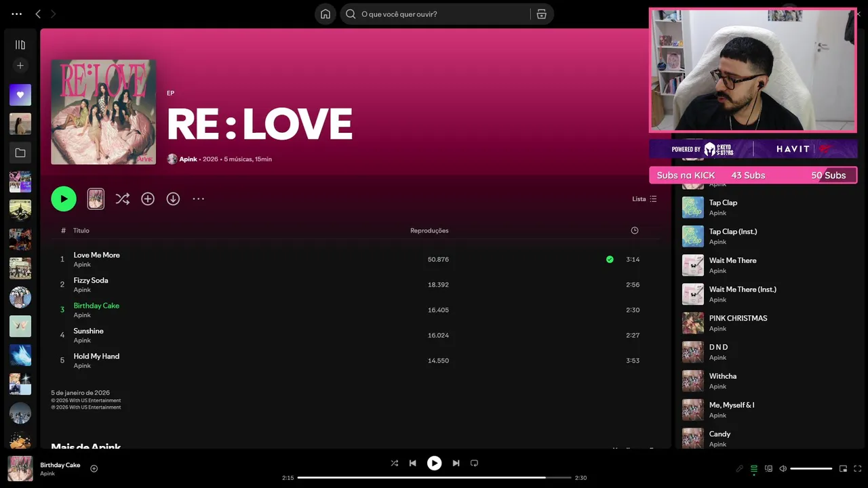Open the Browse icon in search bar
868x488 pixels.
(541, 14)
